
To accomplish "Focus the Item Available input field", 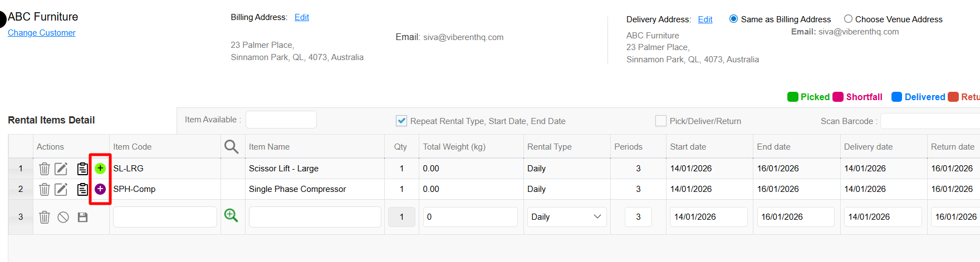I will coord(281,120).
